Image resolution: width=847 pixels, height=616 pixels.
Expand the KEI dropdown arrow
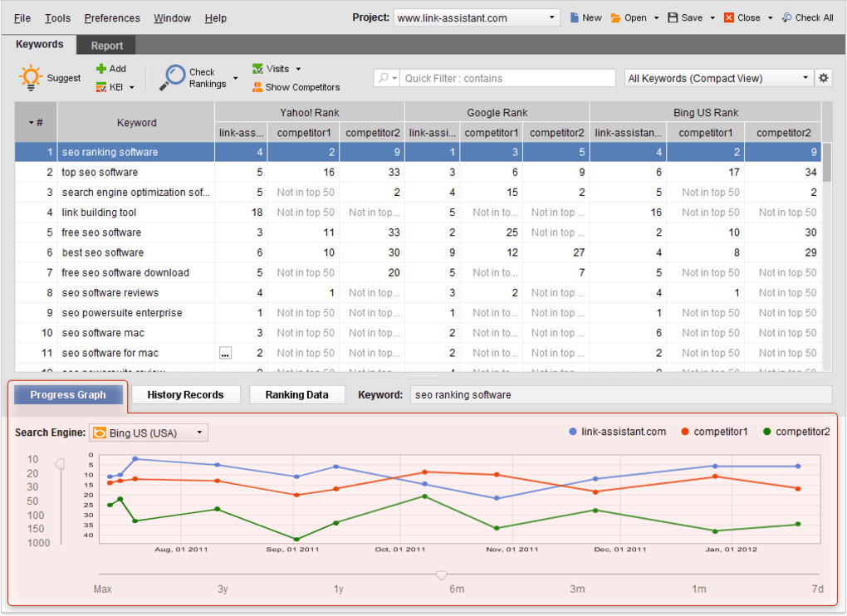131,87
